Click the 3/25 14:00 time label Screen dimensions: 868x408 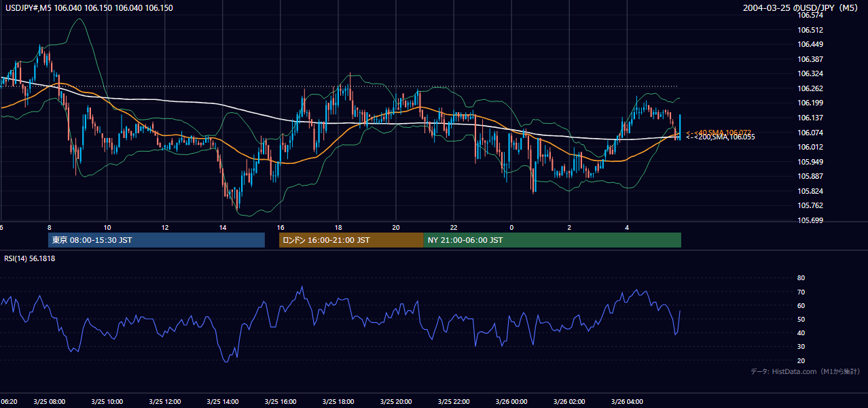(x=222, y=402)
